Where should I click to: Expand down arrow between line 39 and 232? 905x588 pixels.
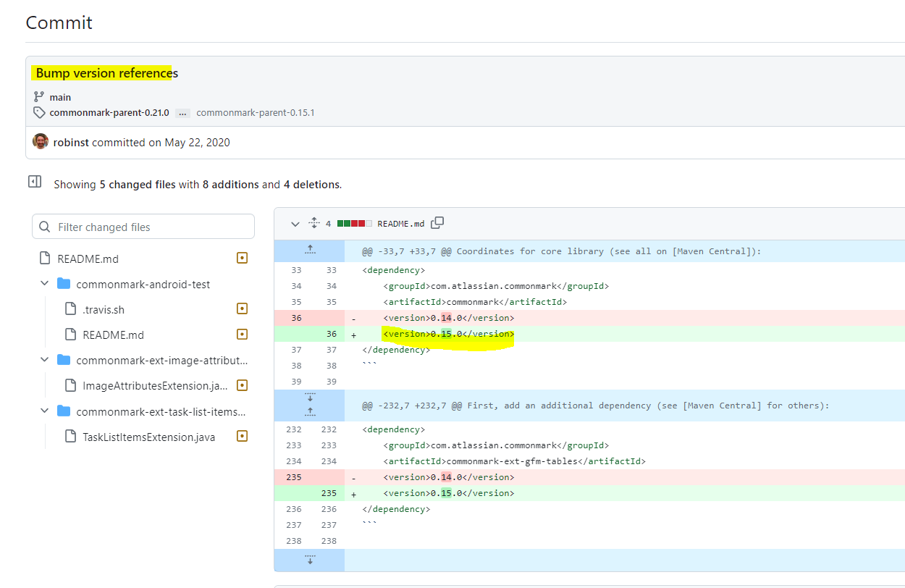pyautogui.click(x=310, y=398)
